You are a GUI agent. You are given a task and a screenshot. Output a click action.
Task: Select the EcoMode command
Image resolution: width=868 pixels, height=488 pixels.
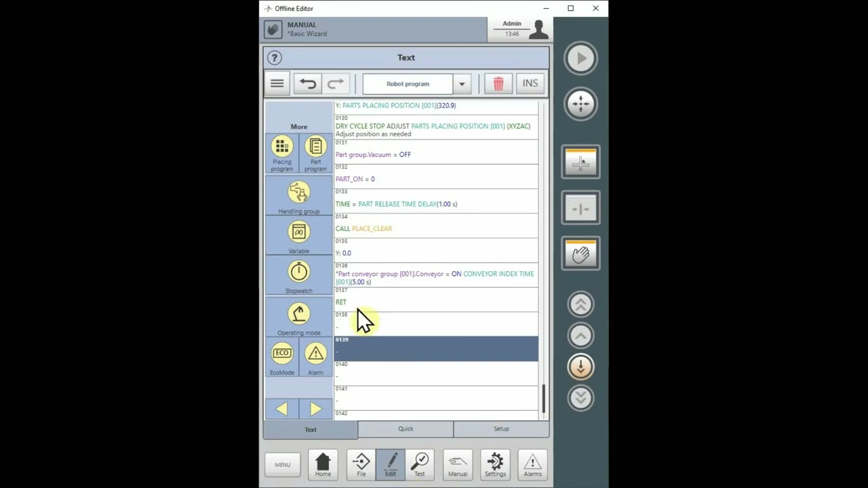(x=282, y=359)
